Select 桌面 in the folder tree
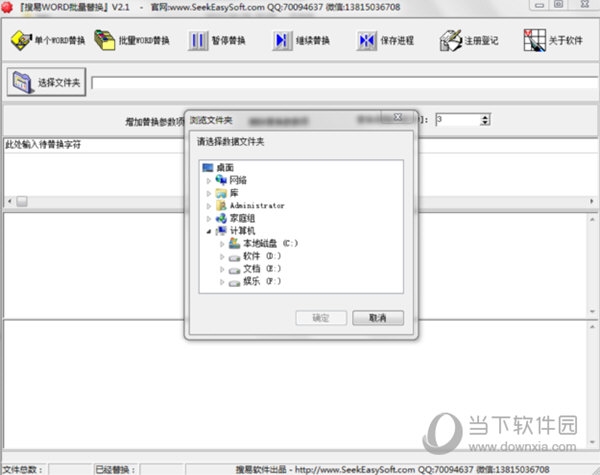This screenshot has height=475, width=600. tap(225, 168)
